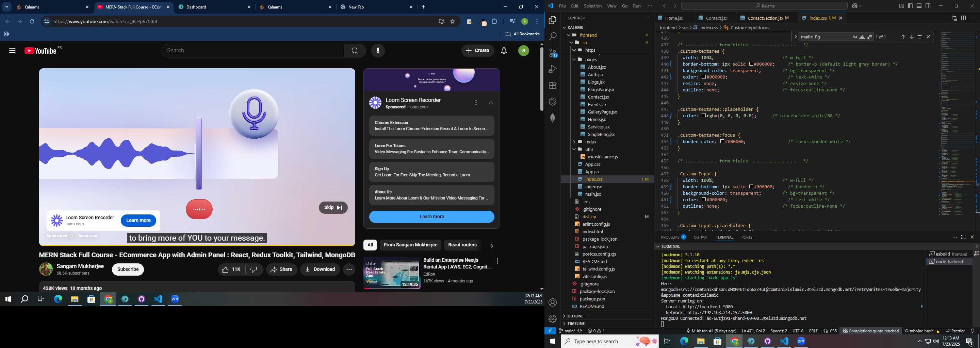Toggle Match Case in the find widget
This screenshot has width=980, height=348.
point(854,37)
